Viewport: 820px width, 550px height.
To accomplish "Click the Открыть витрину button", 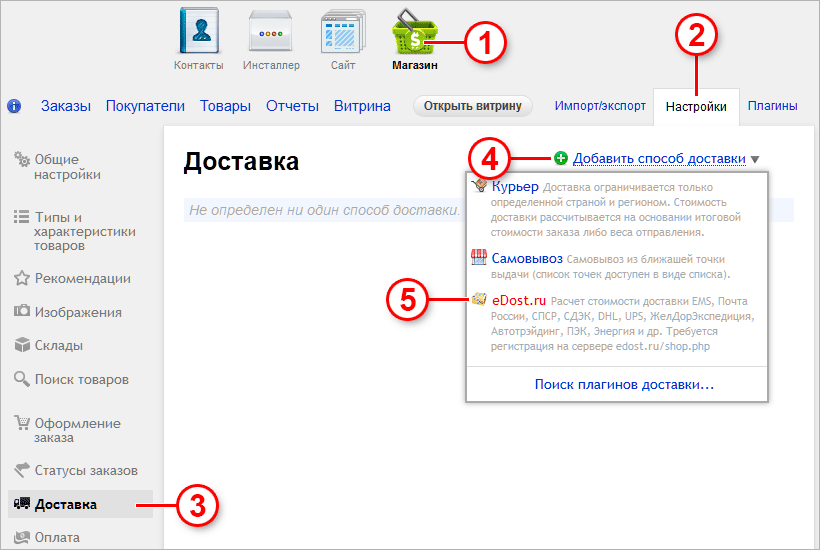I will 473,106.
